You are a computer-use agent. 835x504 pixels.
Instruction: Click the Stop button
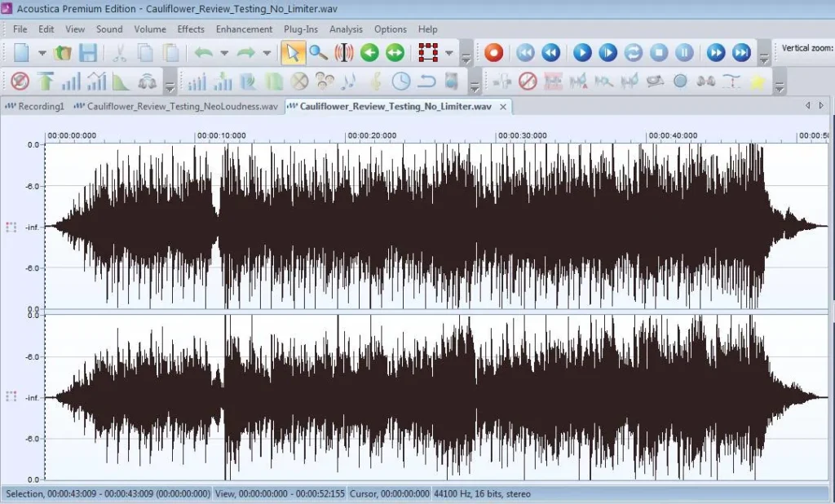pyautogui.click(x=659, y=53)
